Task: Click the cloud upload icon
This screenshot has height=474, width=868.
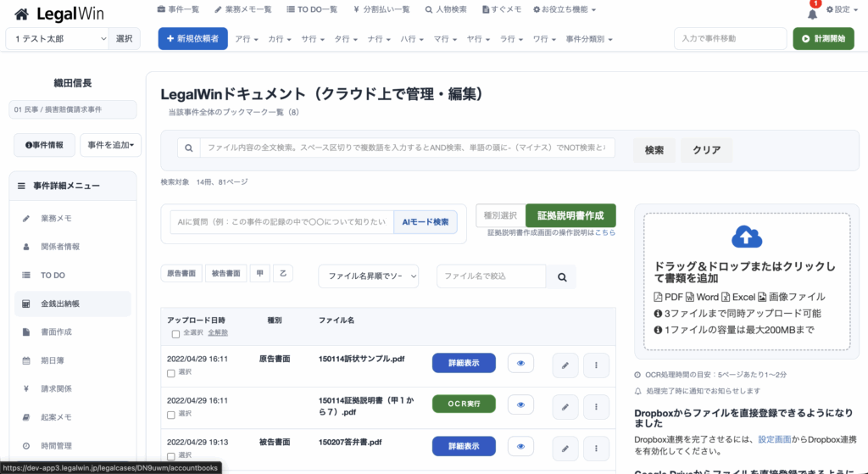Action: 747,235
